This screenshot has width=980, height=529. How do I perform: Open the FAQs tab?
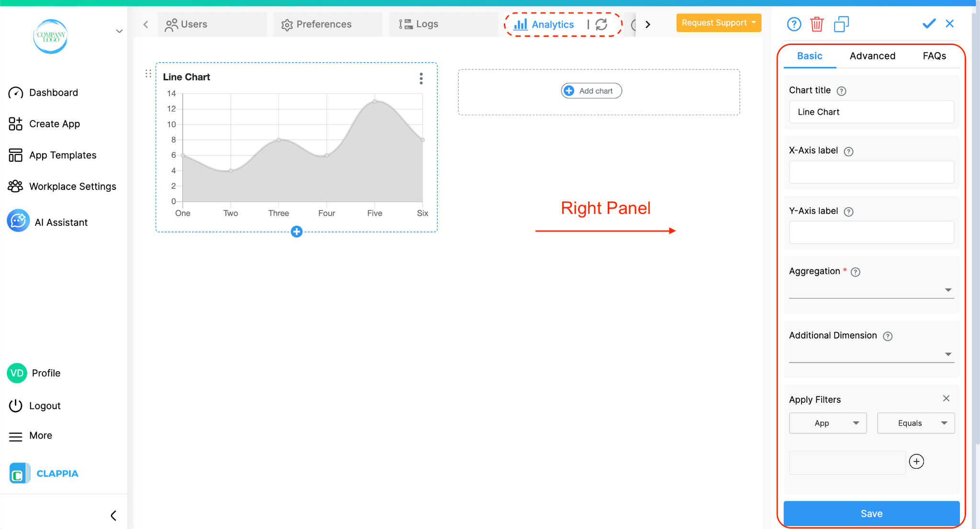(934, 56)
